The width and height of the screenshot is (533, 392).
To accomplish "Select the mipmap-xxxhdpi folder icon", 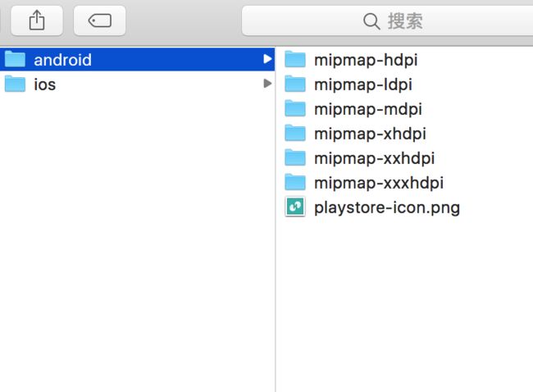I will [x=295, y=182].
